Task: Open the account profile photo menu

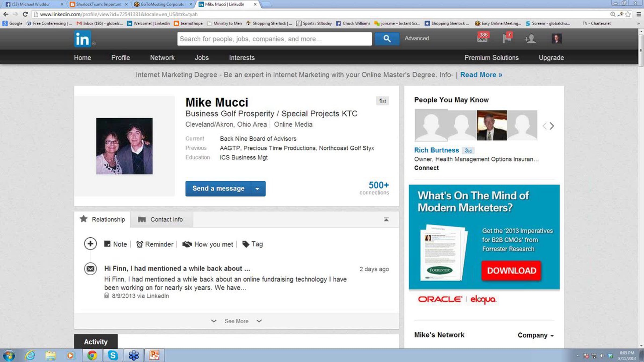Action: click(x=557, y=39)
